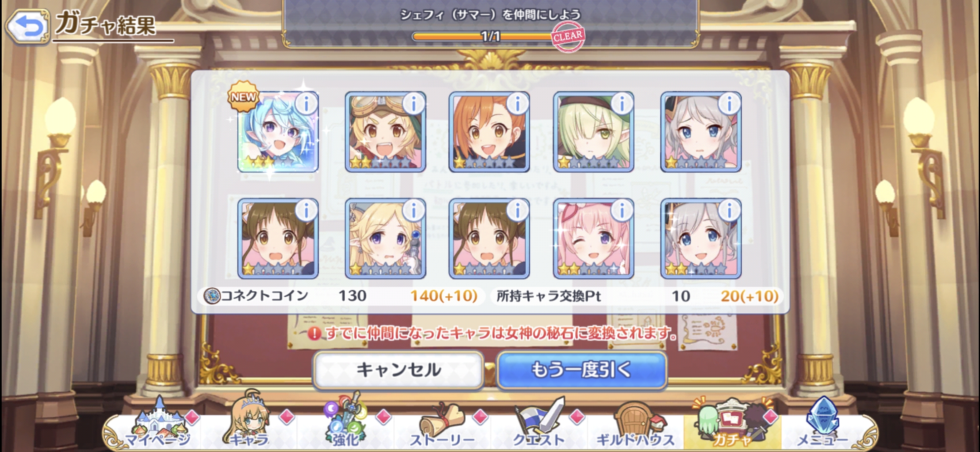
Task: Select the blonde elf character thumbnail
Action: click(385, 239)
